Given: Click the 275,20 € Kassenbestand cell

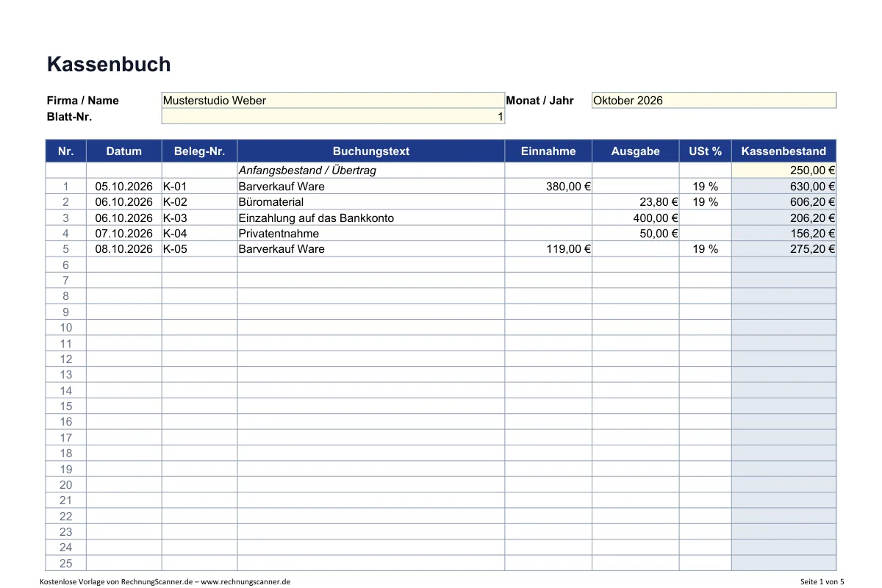Looking at the screenshot, I should 784,249.
